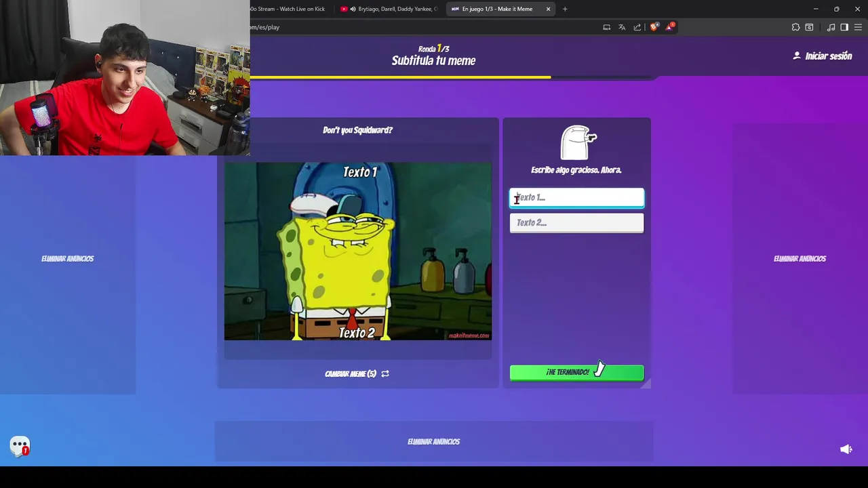
Task: Open the chat bubble notification icon
Action: [x=20, y=446]
